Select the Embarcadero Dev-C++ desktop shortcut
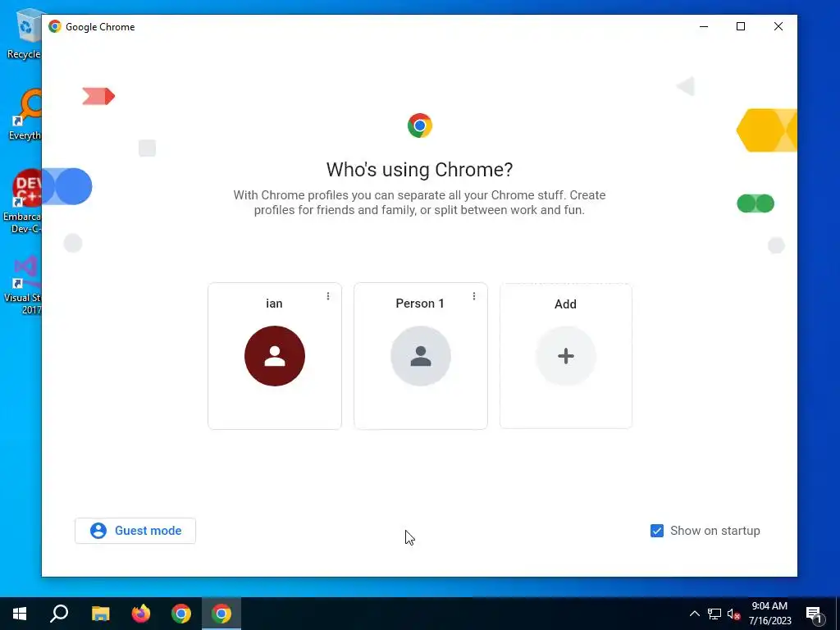This screenshot has height=630, width=840. point(22,202)
